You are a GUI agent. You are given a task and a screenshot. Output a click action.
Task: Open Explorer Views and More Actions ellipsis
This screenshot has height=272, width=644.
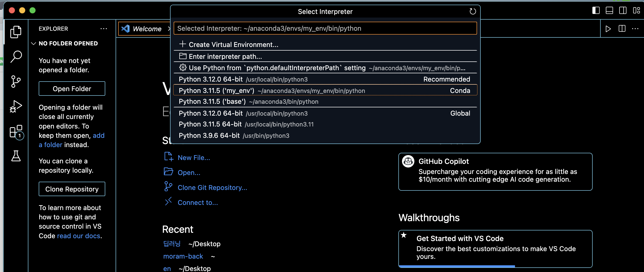[x=104, y=29]
